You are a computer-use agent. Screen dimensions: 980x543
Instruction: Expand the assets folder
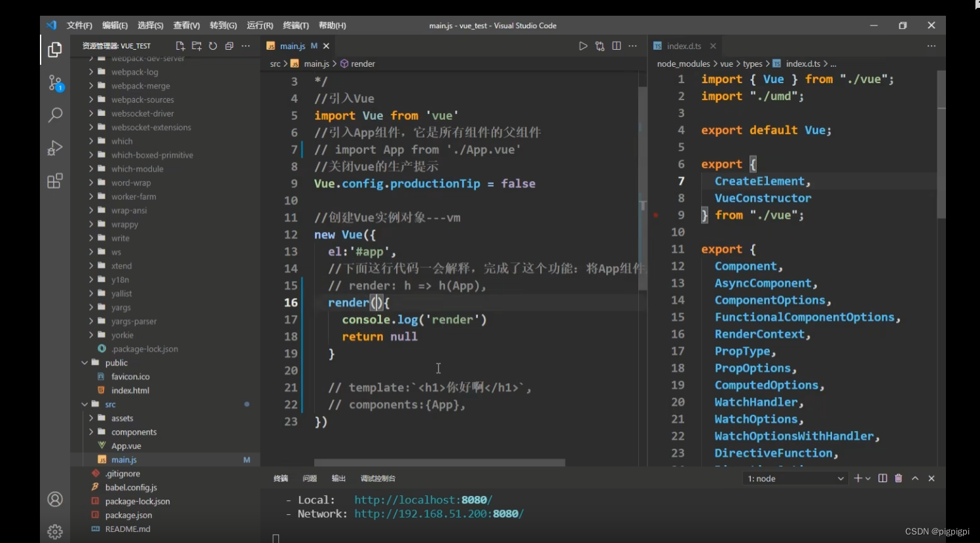click(91, 418)
